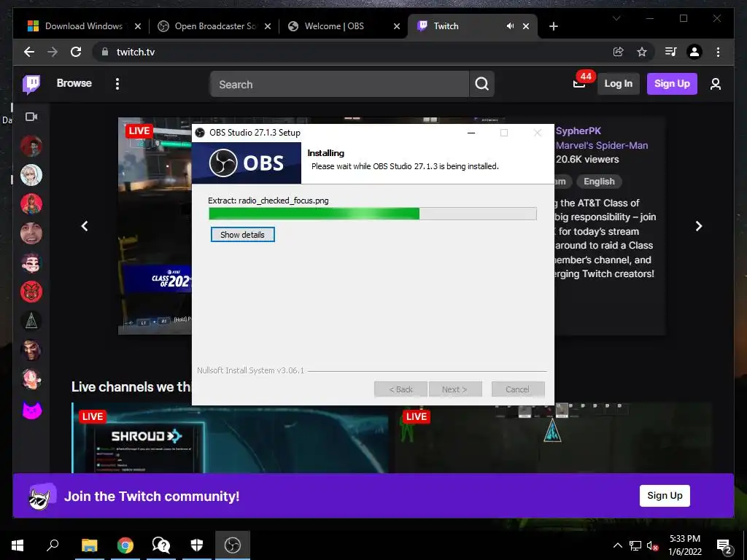Screen dimensions: 747x560
Task: Click the browser forward arrow
Action: click(53, 52)
